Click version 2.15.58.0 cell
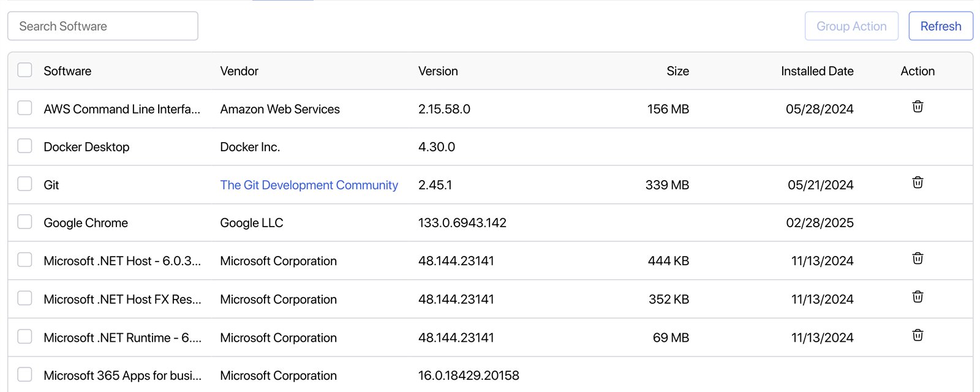Image resolution: width=980 pixels, height=392 pixels. point(444,109)
